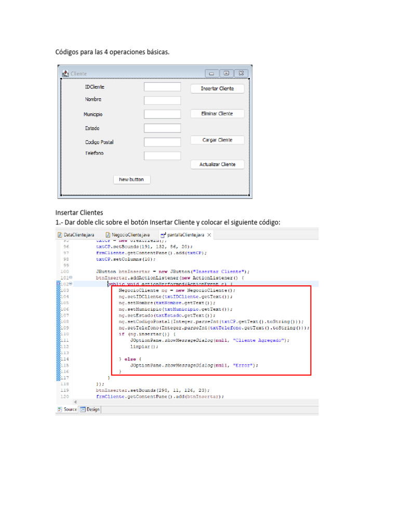Viewport: 399px width, 532px height.
Task: Close the Cliente window
Action: [241, 73]
